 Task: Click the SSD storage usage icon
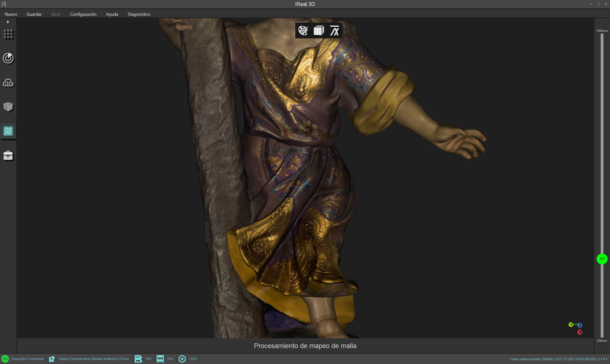(160, 359)
